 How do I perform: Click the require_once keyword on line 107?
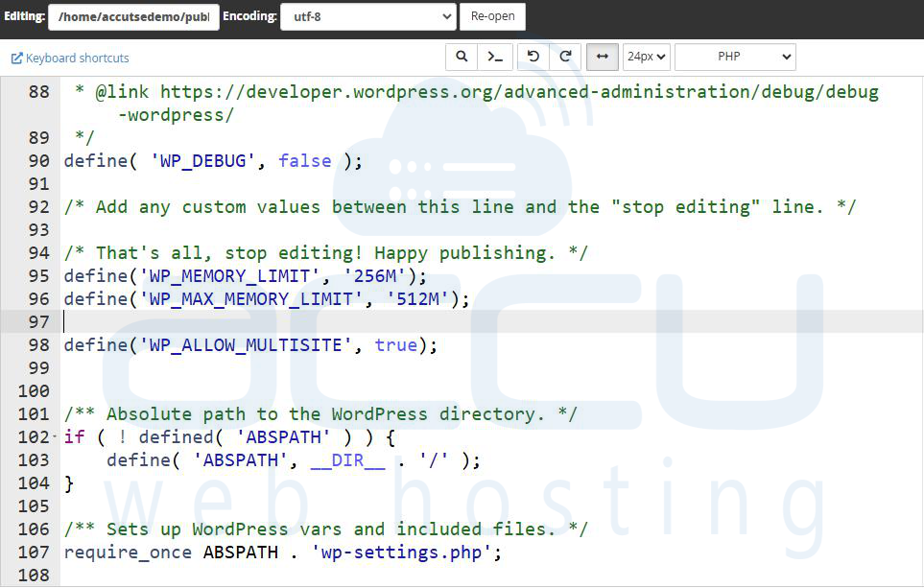coord(128,553)
